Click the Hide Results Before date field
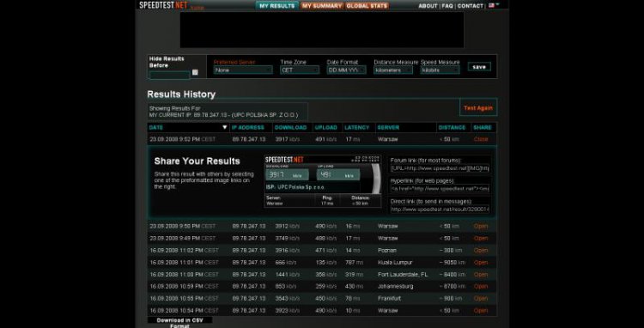 169,75
